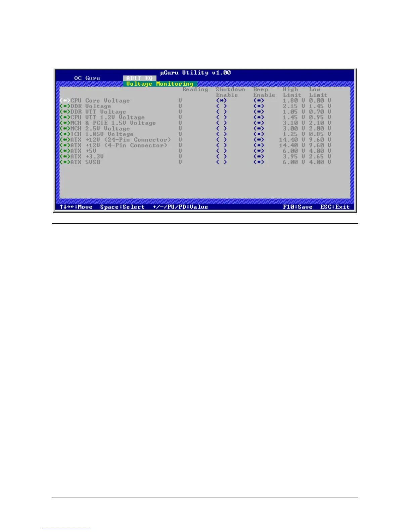This screenshot has width=411, height=532.
Task: Toggle monitoring checkbox for MCH & PCIE 1.5V
Action: [65, 123]
